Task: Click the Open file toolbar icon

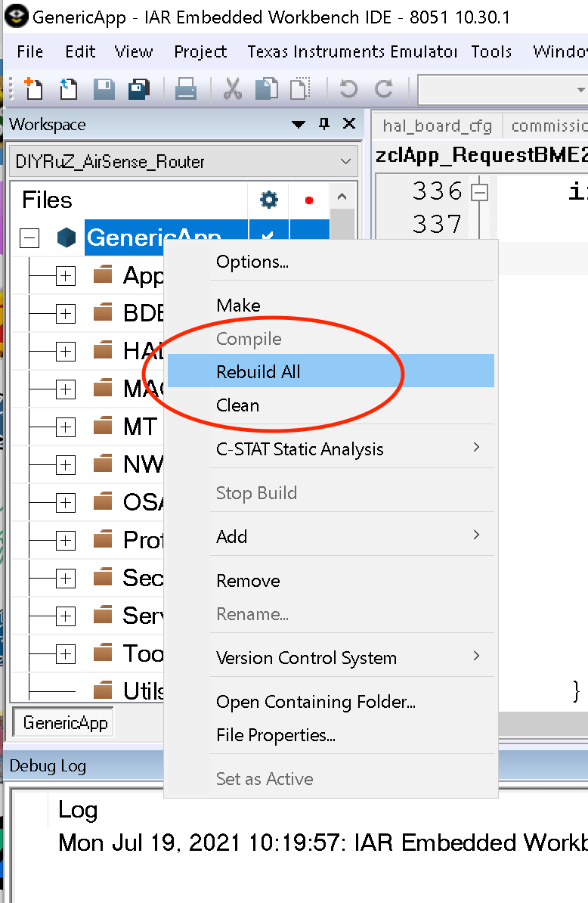Action: [69, 89]
